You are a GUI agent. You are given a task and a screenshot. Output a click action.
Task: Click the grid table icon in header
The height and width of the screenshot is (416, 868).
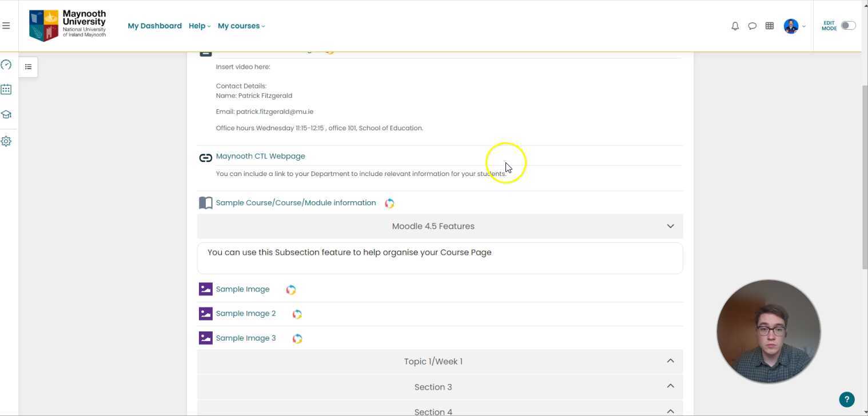coord(770,26)
